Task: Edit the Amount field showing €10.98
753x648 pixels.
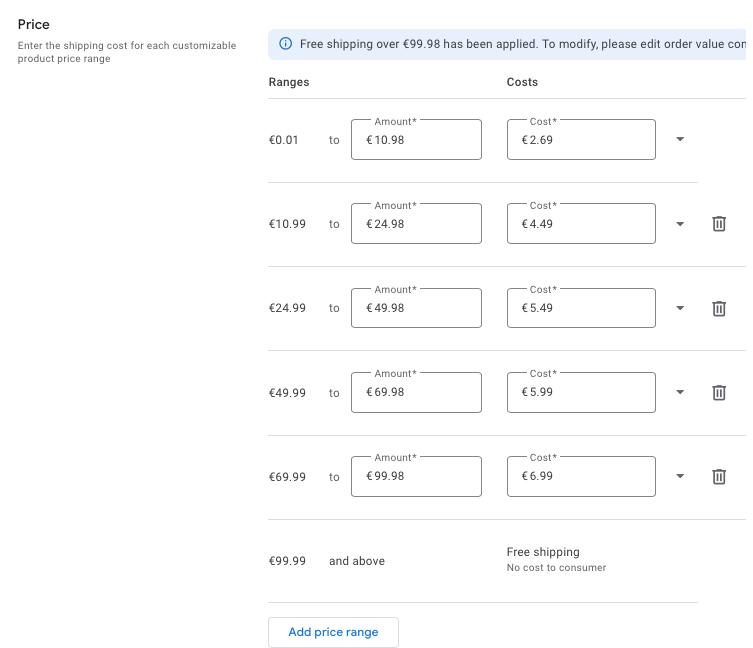Action: 416,140
